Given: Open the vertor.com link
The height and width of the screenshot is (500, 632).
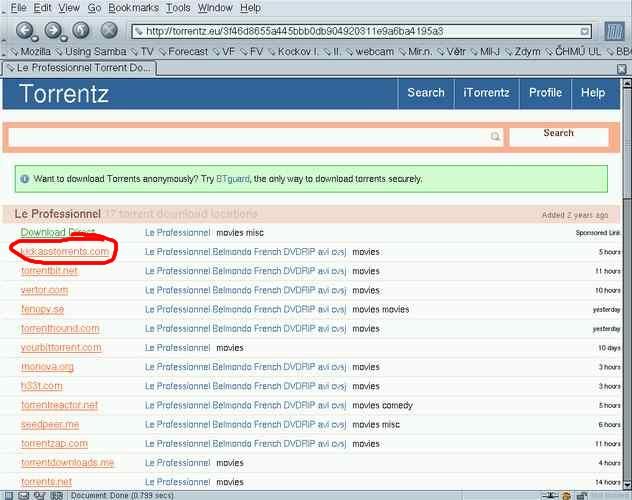Looking at the screenshot, I should click(x=44, y=290).
